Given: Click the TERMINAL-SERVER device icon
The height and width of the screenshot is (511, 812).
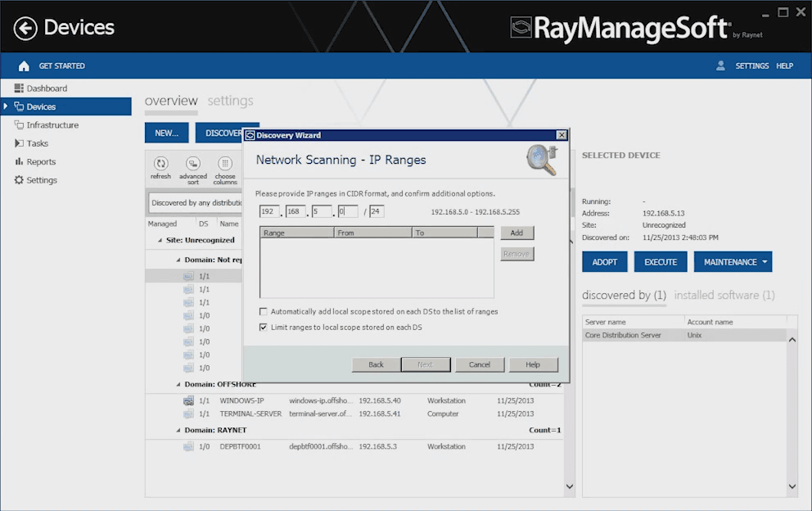Looking at the screenshot, I should 188,414.
